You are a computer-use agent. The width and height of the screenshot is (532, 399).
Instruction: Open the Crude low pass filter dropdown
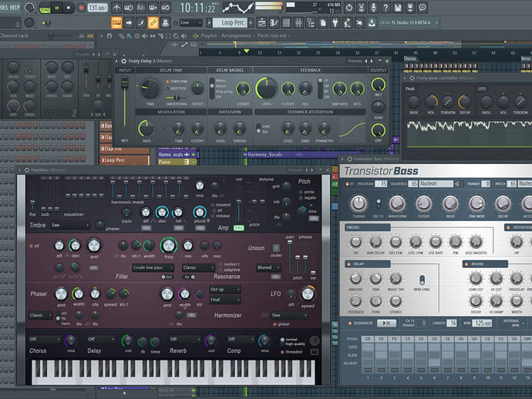pyautogui.click(x=153, y=268)
